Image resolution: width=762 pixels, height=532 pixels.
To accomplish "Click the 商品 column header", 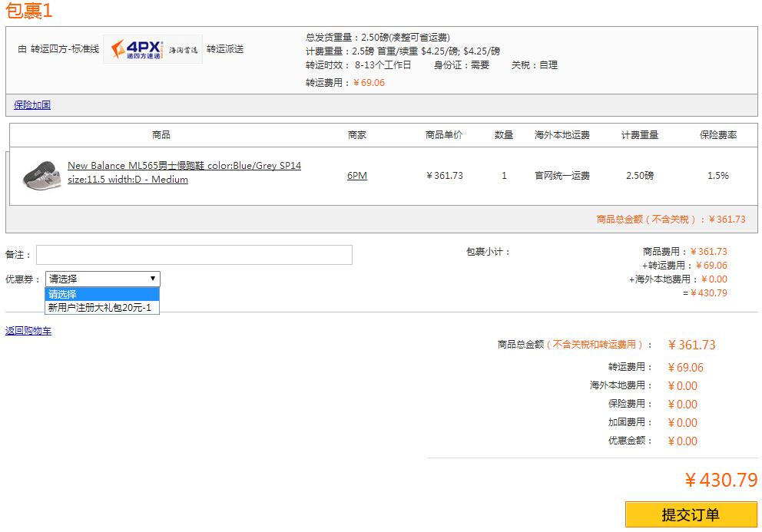I will [161, 135].
